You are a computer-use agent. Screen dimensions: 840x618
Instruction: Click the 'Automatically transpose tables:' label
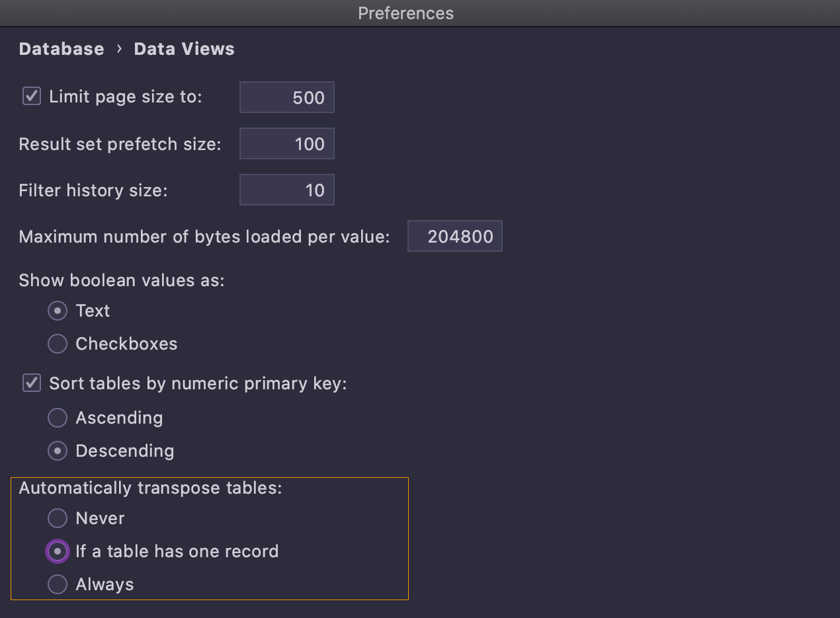point(151,488)
